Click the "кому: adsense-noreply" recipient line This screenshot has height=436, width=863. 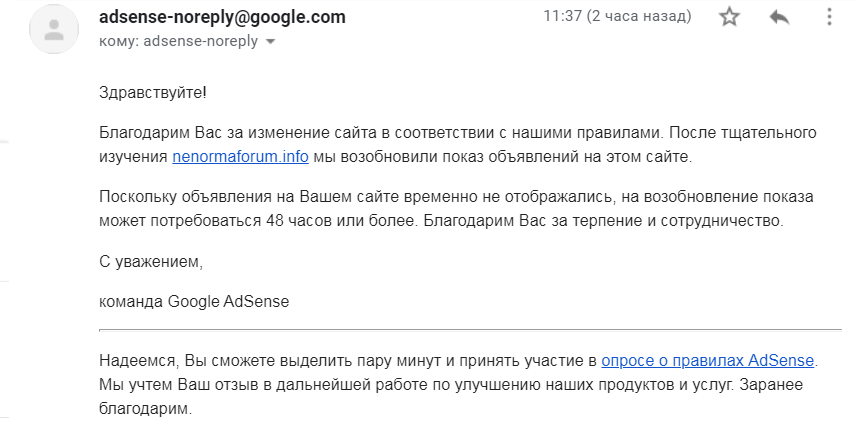point(178,41)
